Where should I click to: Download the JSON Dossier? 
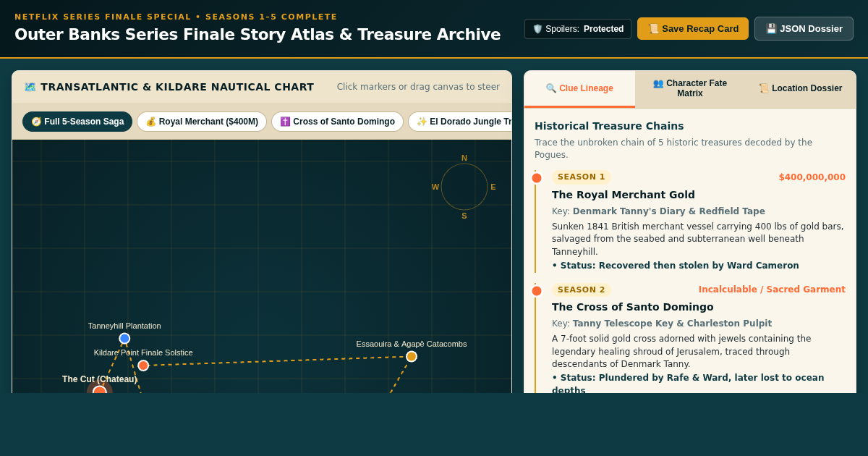point(804,29)
